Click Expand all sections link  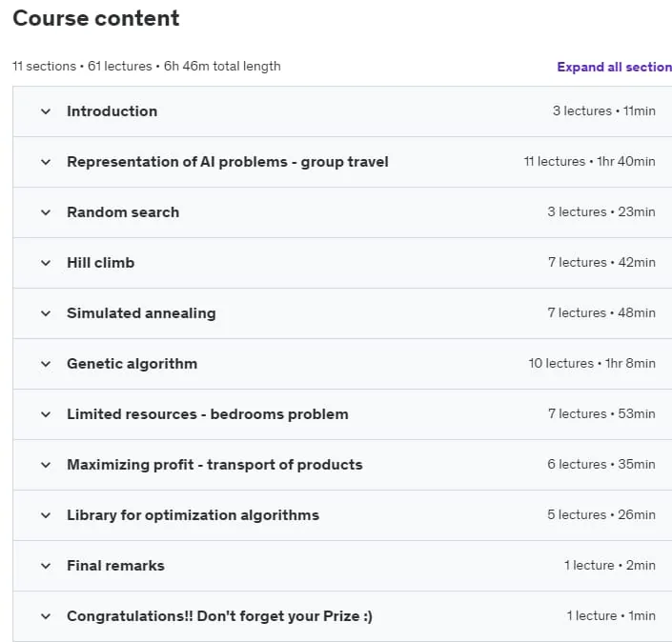point(614,67)
